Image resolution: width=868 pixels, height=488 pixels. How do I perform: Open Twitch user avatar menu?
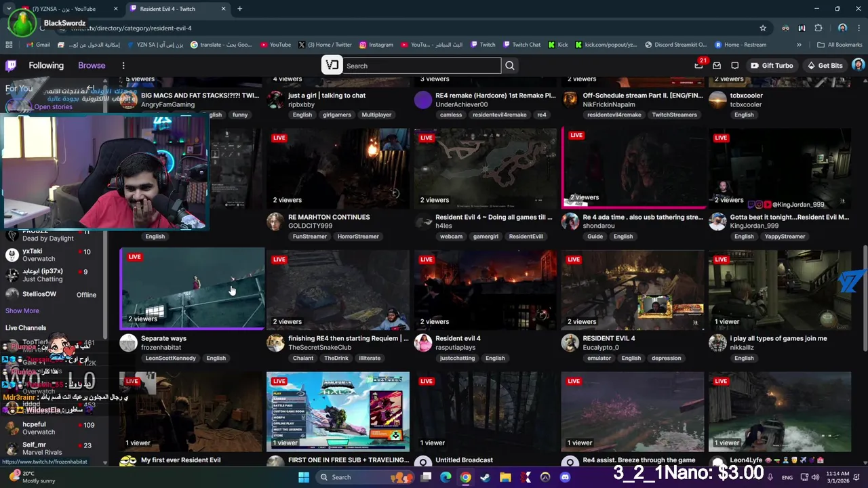pos(858,66)
